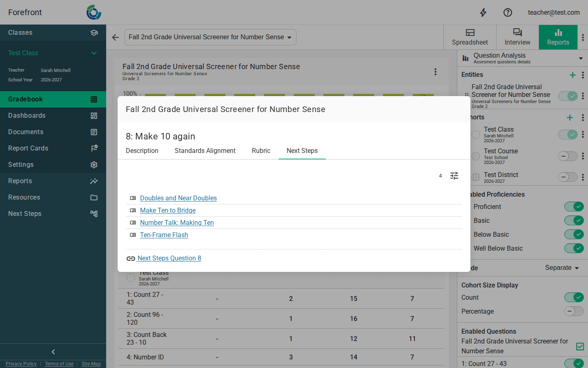The height and width of the screenshot is (368, 588).
Task: Switch to the Rubric tab
Action: [x=261, y=151]
